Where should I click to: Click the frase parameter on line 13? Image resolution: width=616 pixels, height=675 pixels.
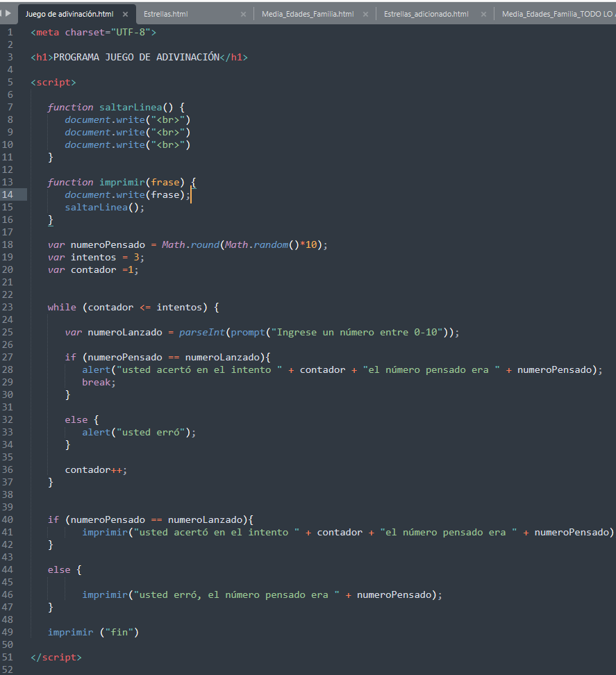pos(165,182)
